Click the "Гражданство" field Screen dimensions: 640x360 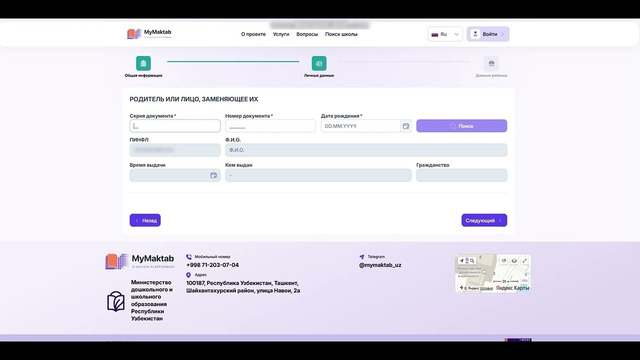pos(462,175)
